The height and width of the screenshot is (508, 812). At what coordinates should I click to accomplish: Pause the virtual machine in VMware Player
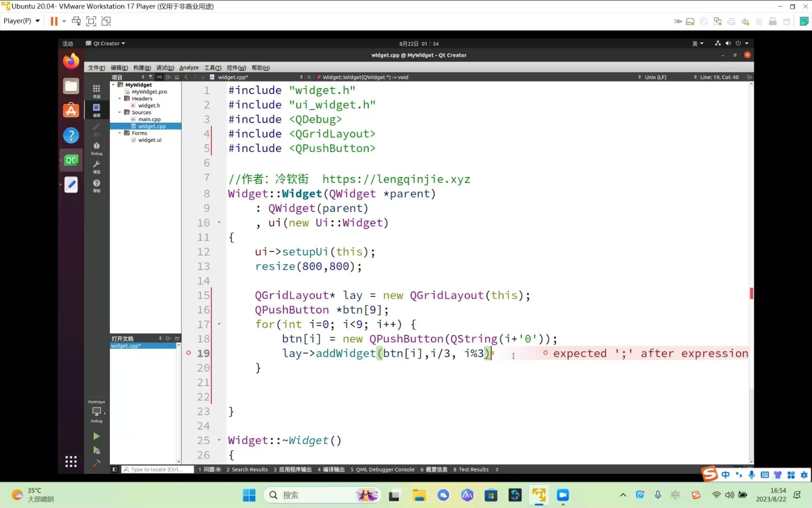pyautogui.click(x=54, y=21)
